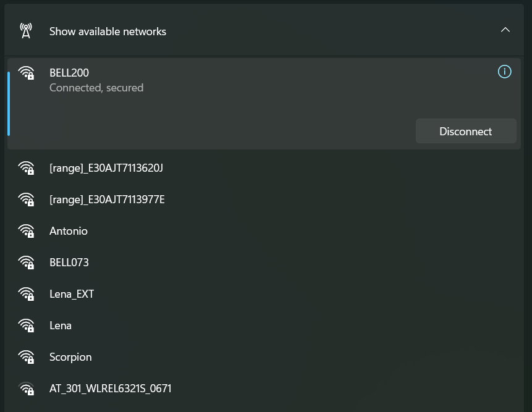Click the Wi-Fi icon beside BELL200

(x=27, y=73)
